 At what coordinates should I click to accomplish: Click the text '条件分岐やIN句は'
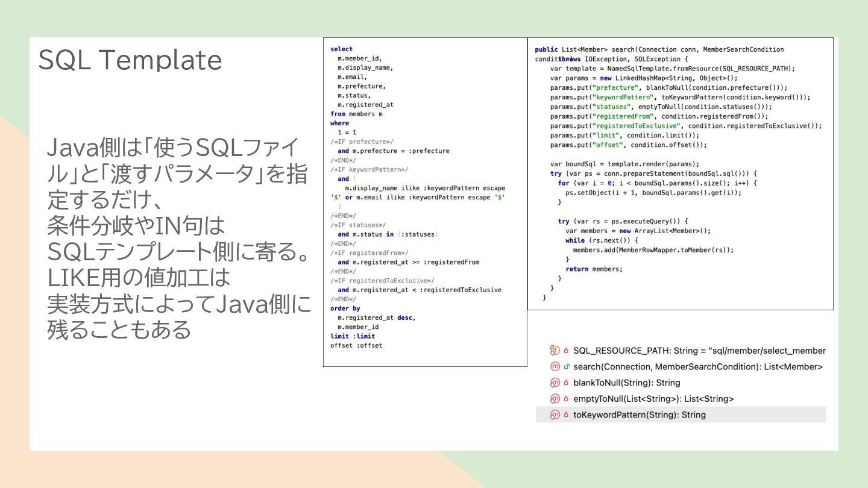coord(136,227)
